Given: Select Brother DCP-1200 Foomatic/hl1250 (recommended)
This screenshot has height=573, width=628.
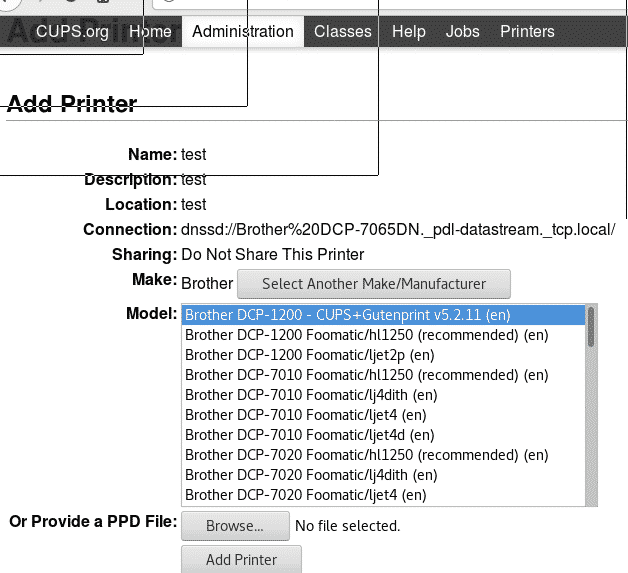Looking at the screenshot, I should 384,335.
